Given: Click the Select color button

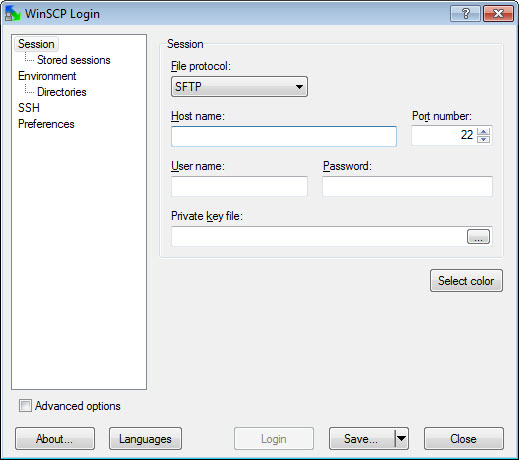Looking at the screenshot, I should (x=466, y=281).
